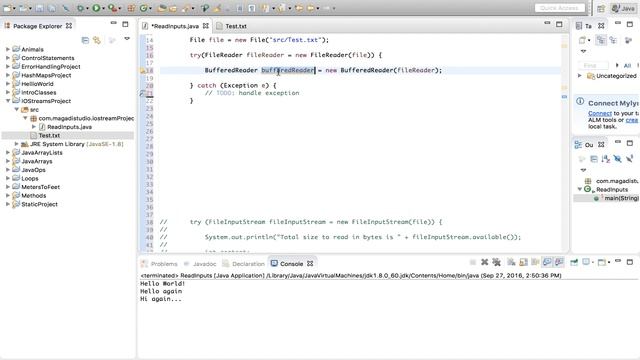Open the Package Explorer view menu
This screenshot has width=640, height=360.
pyautogui.click(x=127, y=39)
